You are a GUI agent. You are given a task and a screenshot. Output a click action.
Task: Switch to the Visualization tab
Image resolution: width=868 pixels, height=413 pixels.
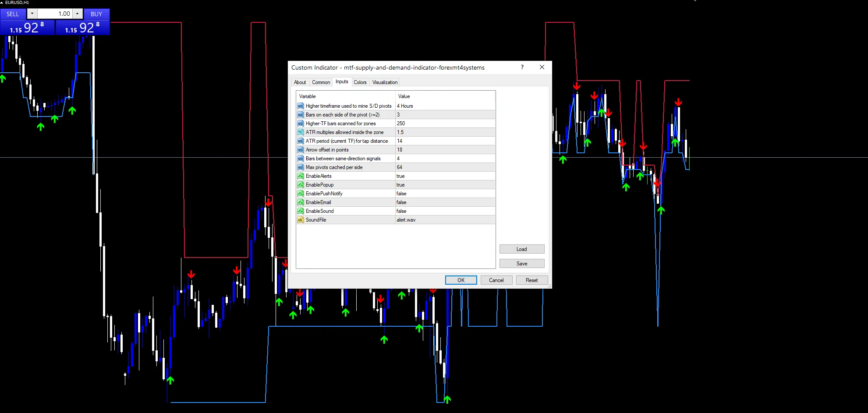coord(385,82)
